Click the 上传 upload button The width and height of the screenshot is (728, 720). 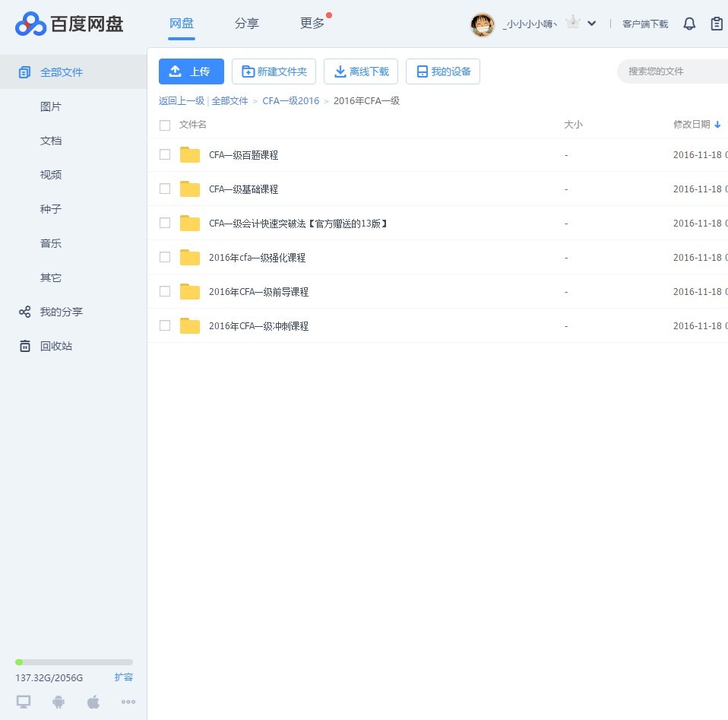[x=191, y=71]
